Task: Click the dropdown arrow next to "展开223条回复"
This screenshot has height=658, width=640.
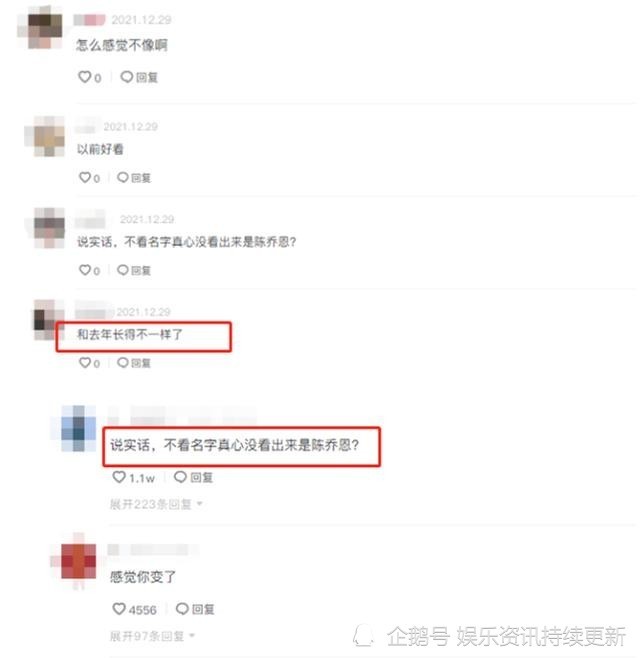Action: [x=200, y=504]
